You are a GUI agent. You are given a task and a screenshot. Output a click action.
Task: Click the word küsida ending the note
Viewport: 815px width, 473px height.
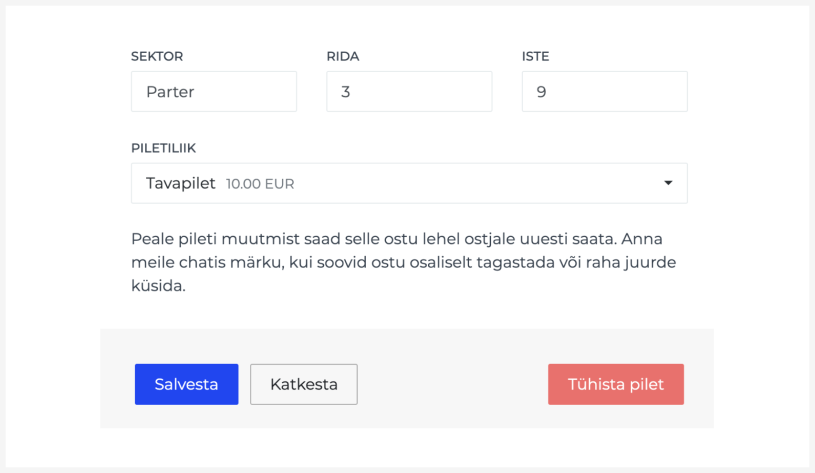(x=158, y=286)
